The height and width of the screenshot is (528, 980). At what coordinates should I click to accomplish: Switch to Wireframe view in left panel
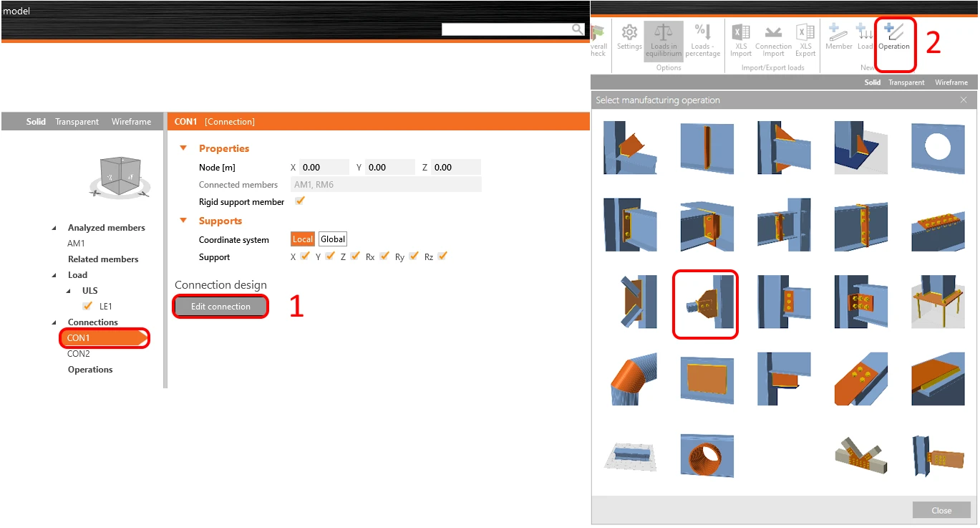(131, 122)
